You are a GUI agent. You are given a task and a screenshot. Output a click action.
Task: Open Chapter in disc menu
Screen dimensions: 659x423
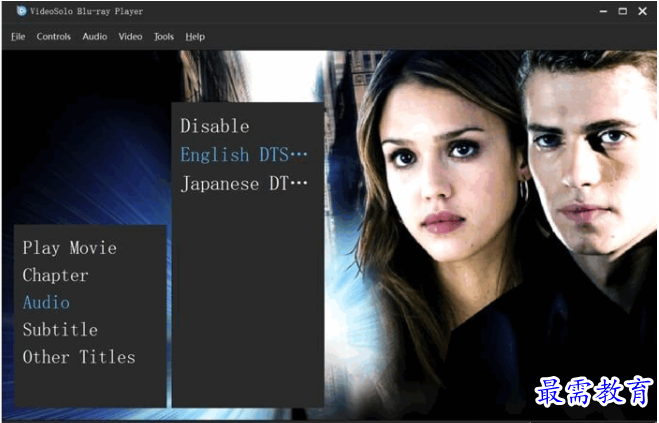pos(55,275)
